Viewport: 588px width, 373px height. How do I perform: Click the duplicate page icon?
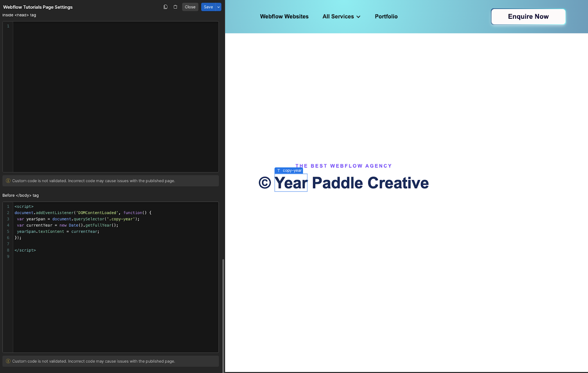click(165, 7)
